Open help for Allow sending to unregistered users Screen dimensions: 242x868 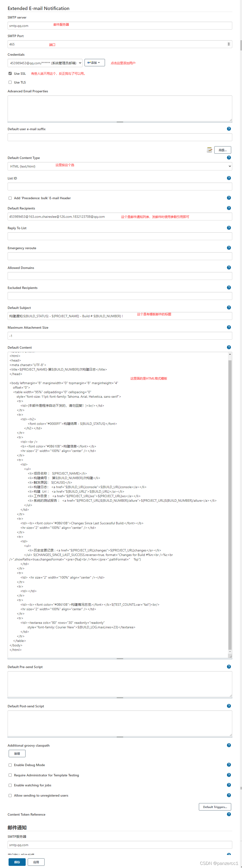point(229,795)
